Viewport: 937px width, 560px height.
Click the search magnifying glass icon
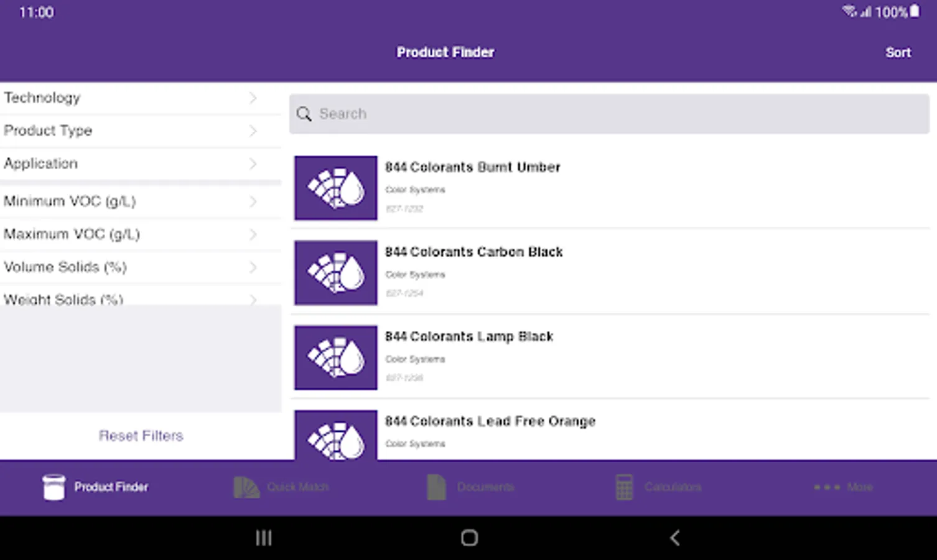(x=304, y=114)
